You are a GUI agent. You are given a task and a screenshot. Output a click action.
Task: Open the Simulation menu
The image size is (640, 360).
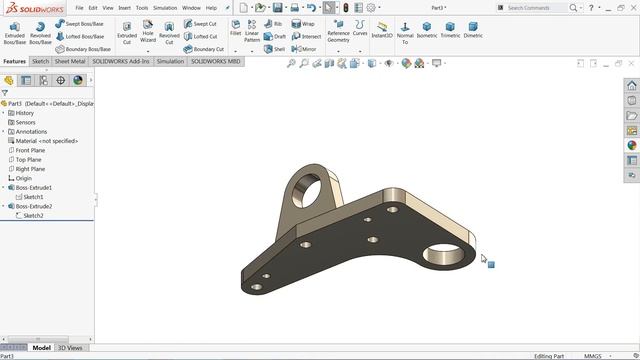[x=165, y=8]
